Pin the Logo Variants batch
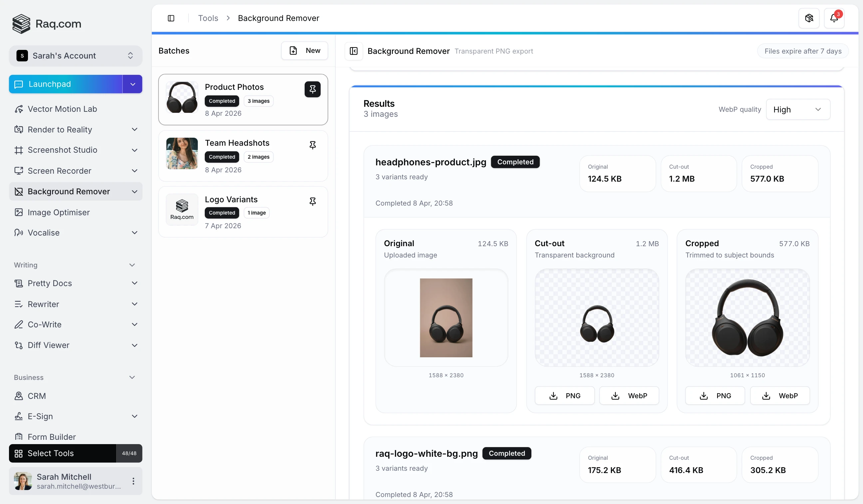Viewport: 863px width, 504px height. coord(312,202)
